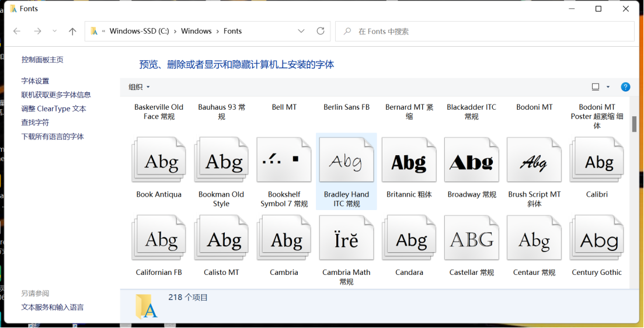This screenshot has height=328, width=644.
Task: Navigate back with the back arrow
Action: 17,31
